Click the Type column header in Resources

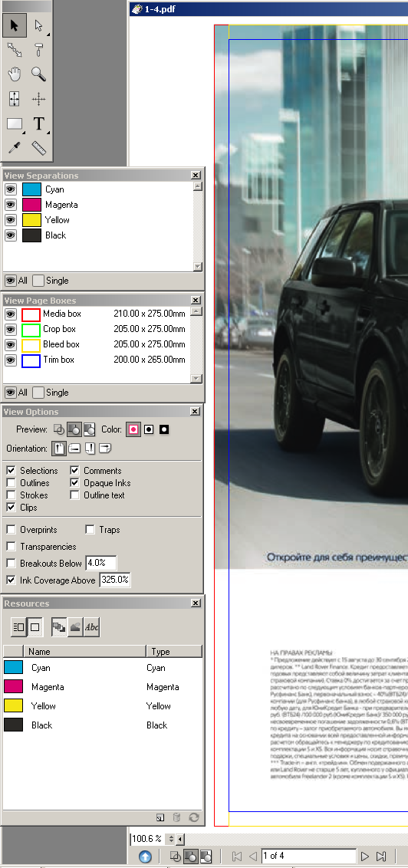tap(174, 651)
